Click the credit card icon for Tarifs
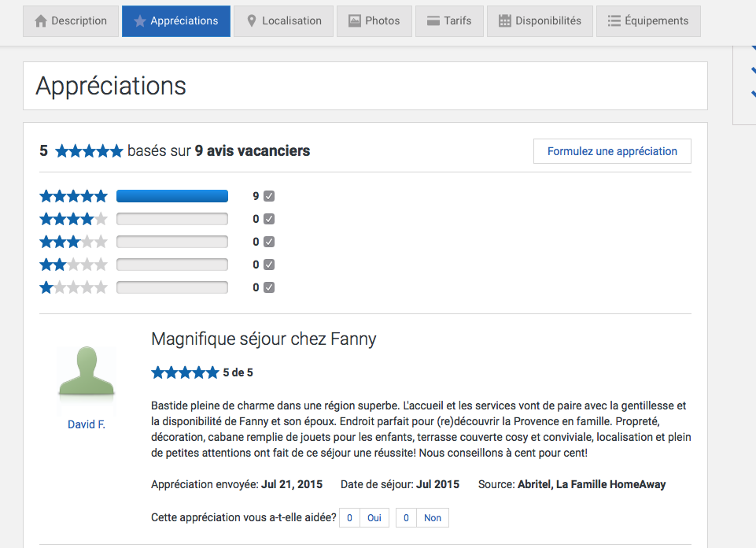This screenshot has width=756, height=548. 433,21
